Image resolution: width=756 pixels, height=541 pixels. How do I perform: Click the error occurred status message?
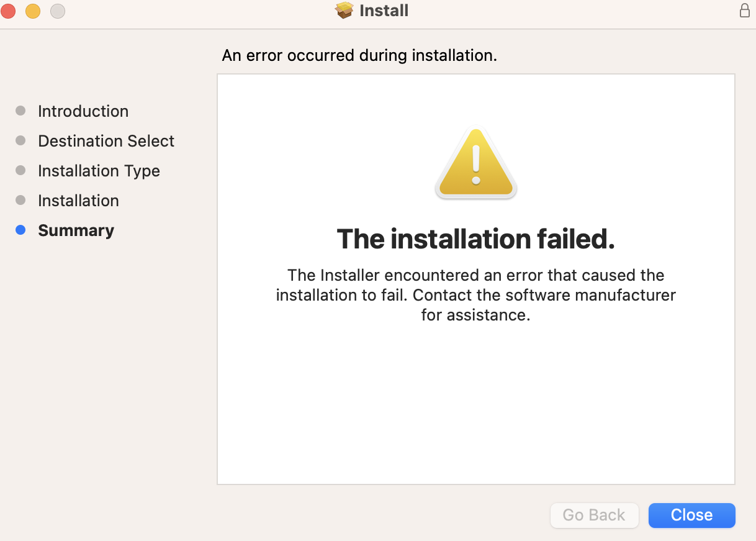coord(359,55)
